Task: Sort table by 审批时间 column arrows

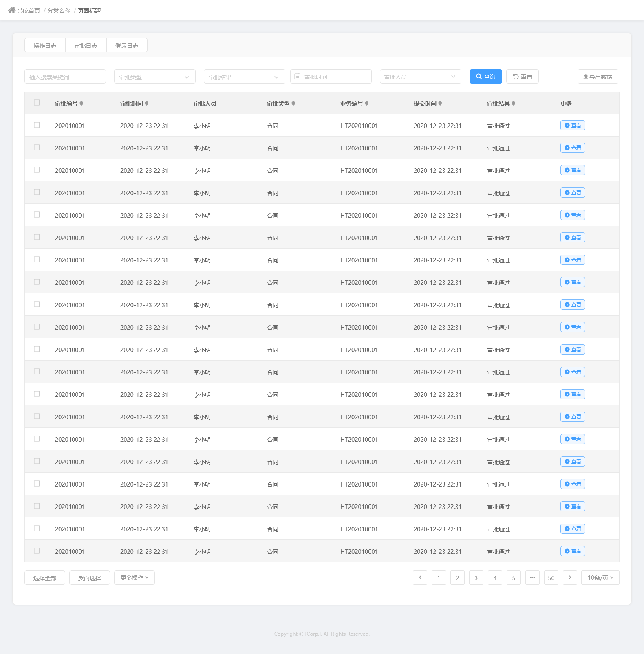Action: (x=147, y=103)
